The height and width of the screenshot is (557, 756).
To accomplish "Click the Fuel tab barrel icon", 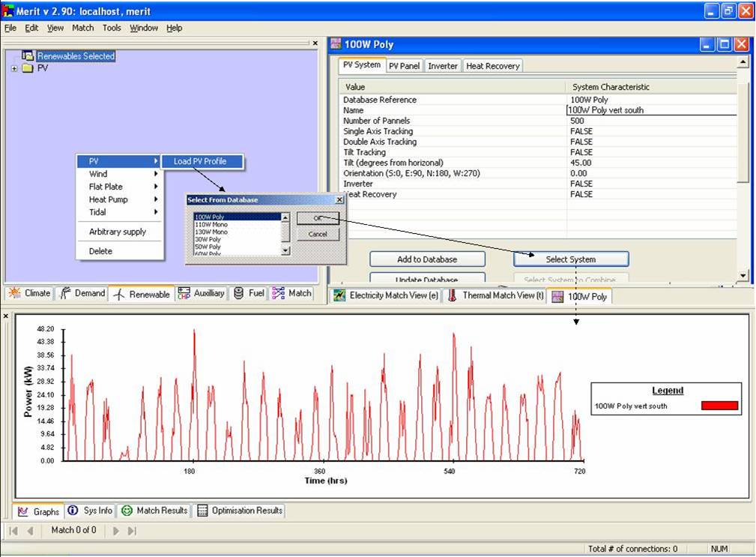I will pos(238,294).
